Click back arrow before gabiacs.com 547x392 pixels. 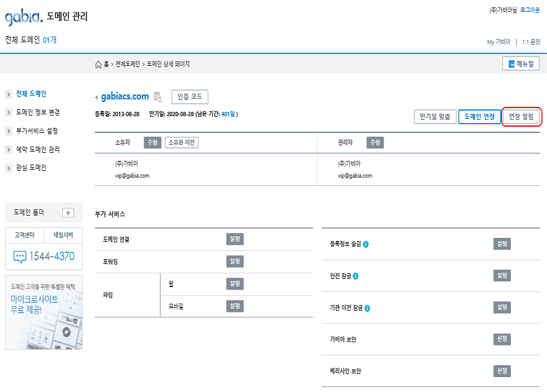(x=96, y=98)
